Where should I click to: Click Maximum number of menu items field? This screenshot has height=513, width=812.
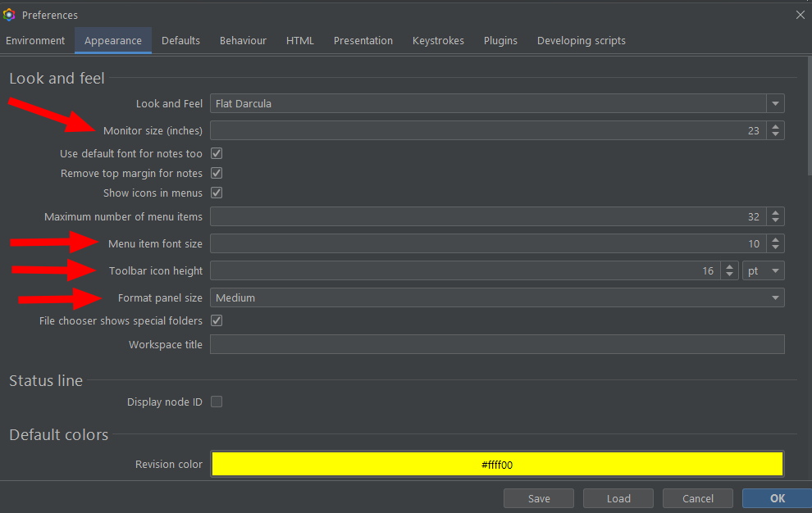(488, 216)
